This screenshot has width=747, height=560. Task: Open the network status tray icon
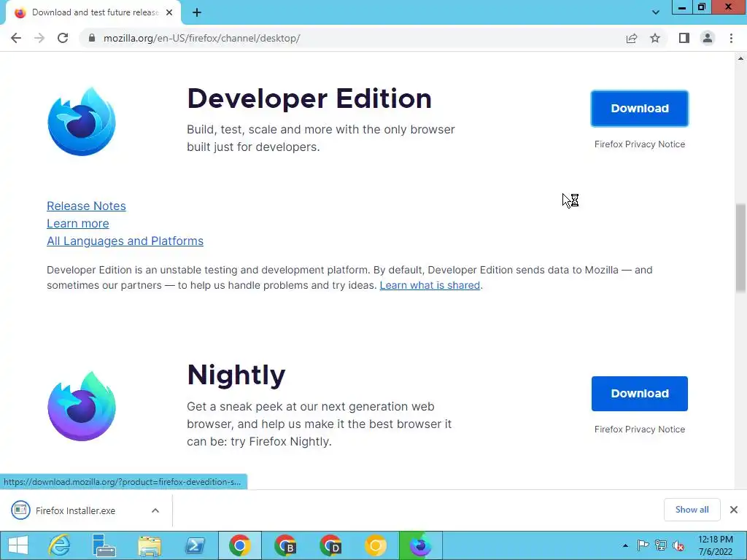(661, 545)
